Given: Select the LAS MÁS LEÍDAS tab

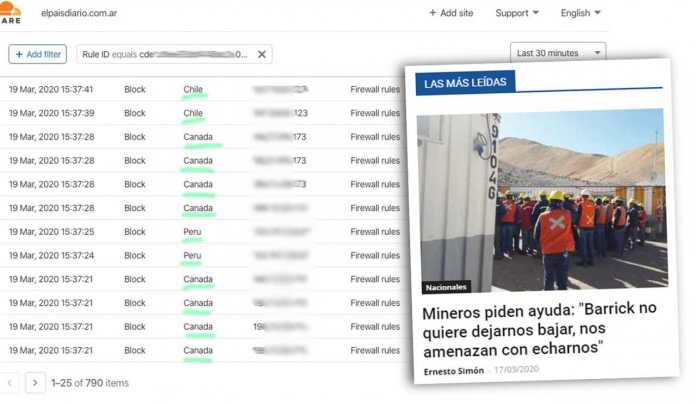Looking at the screenshot, I should pos(465,83).
